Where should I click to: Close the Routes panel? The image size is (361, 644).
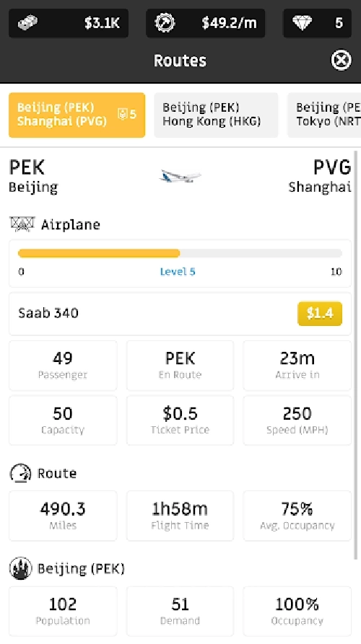pyautogui.click(x=342, y=61)
